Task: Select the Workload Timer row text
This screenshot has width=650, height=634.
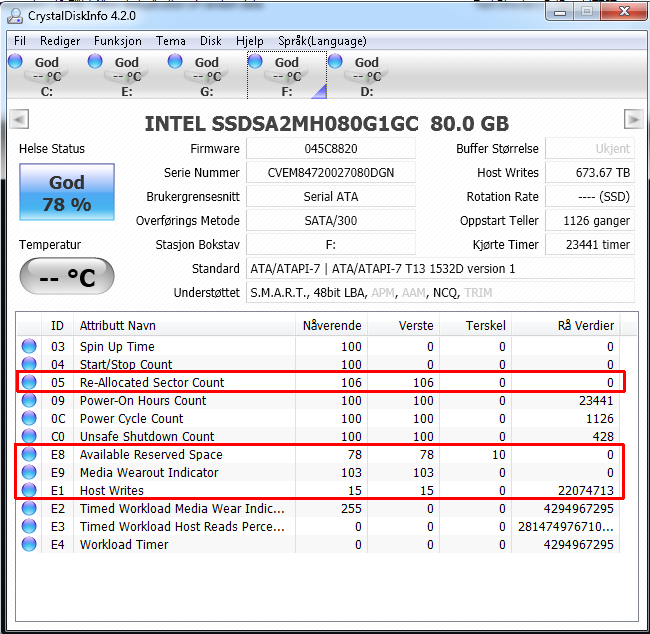Action: click(x=124, y=545)
